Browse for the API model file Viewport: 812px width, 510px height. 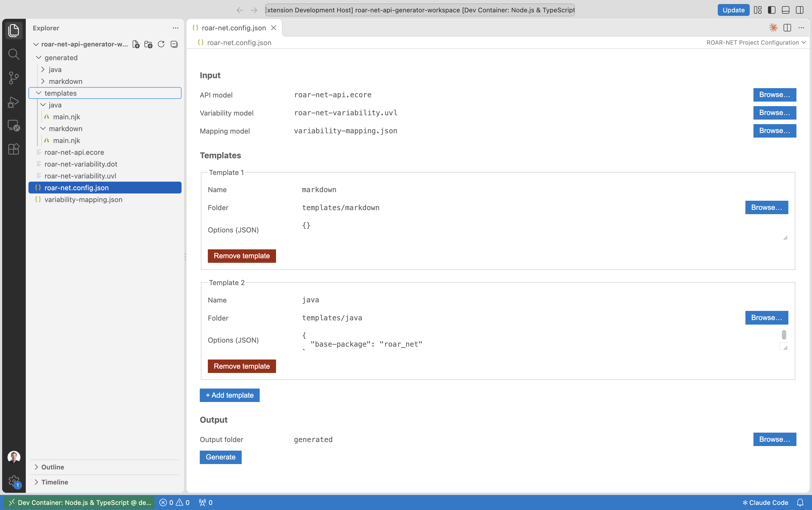(775, 95)
